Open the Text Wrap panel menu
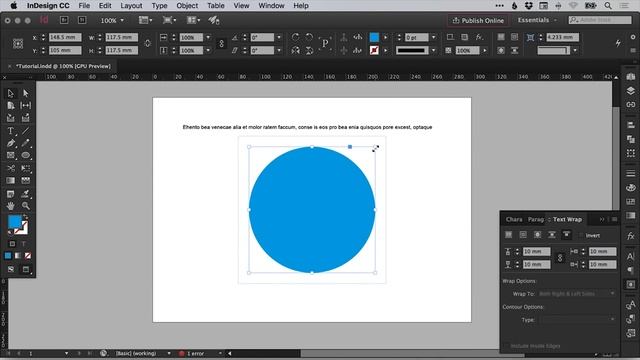Viewport: 640px width, 360px height. [x=615, y=220]
